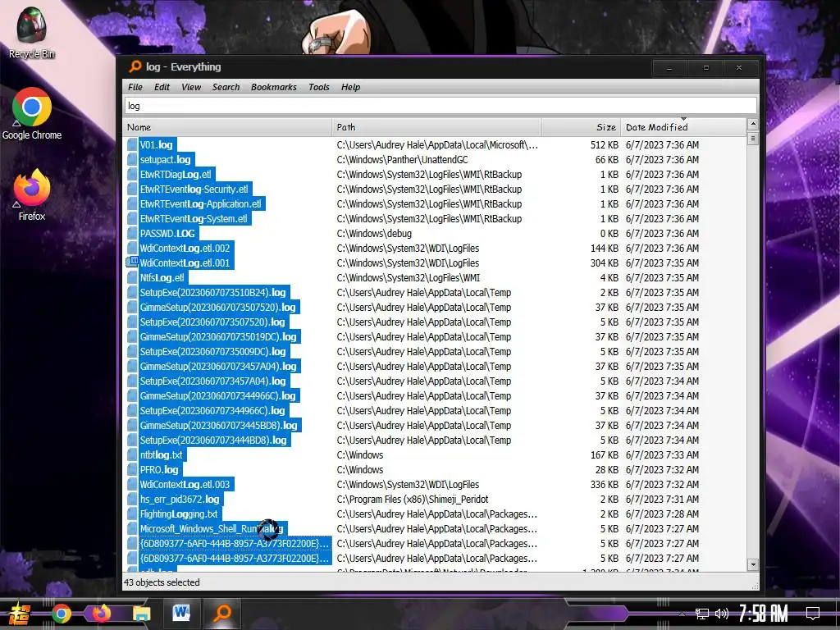This screenshot has height=630, width=840.
Task: Open the Search menu
Action: [226, 87]
